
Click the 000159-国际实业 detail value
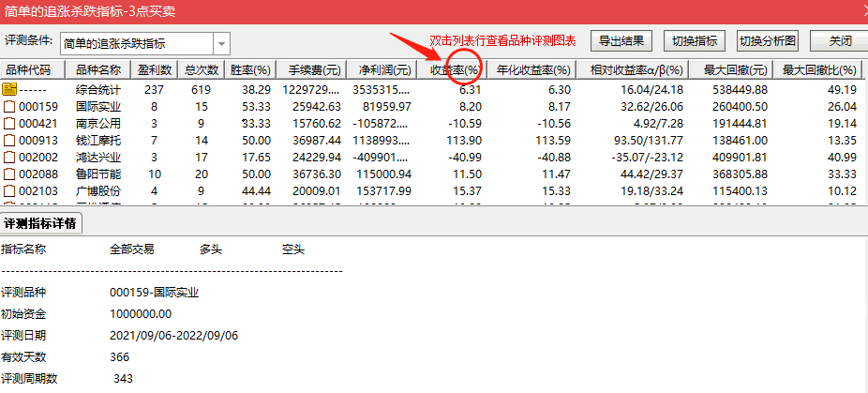pyautogui.click(x=155, y=293)
